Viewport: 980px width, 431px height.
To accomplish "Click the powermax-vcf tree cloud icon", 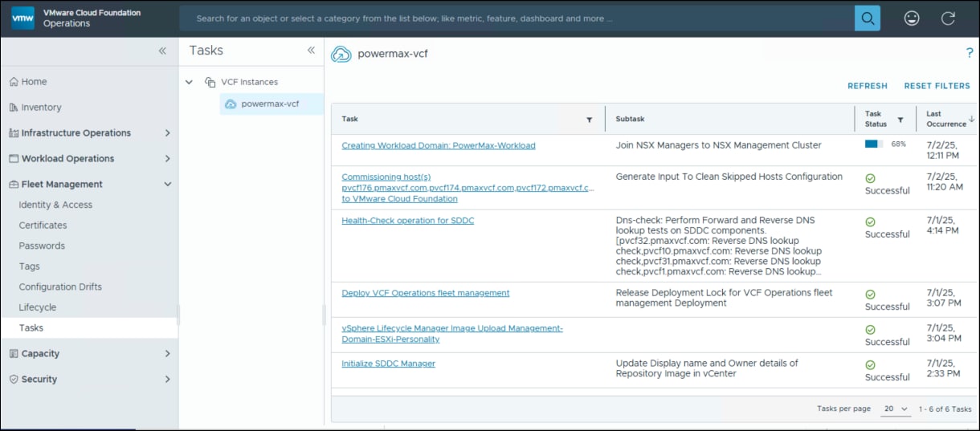I will [231, 104].
